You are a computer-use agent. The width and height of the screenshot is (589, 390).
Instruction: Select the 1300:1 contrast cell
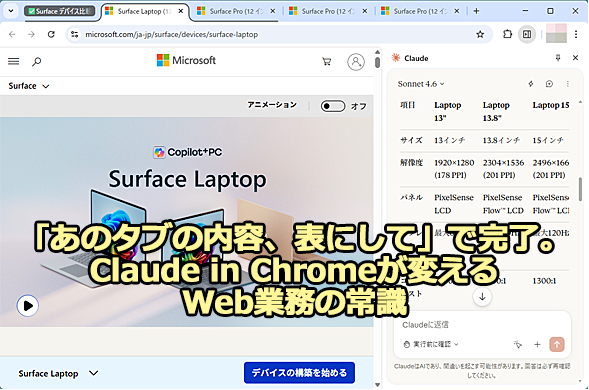[x=544, y=281]
